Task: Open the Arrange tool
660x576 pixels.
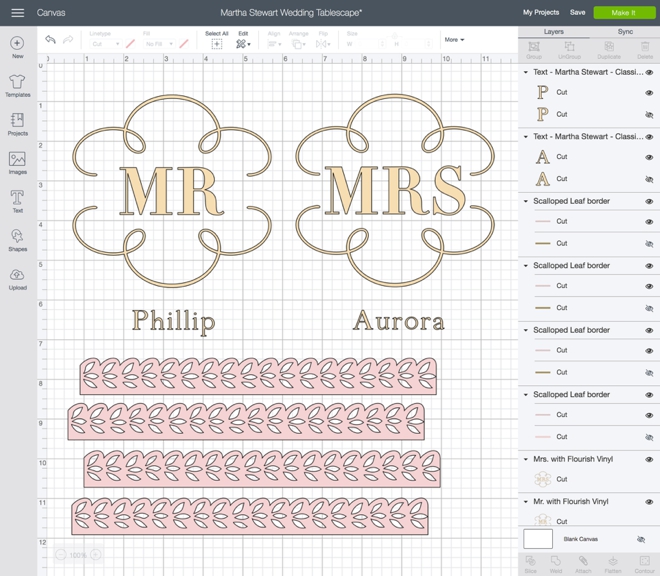Action: tap(298, 44)
